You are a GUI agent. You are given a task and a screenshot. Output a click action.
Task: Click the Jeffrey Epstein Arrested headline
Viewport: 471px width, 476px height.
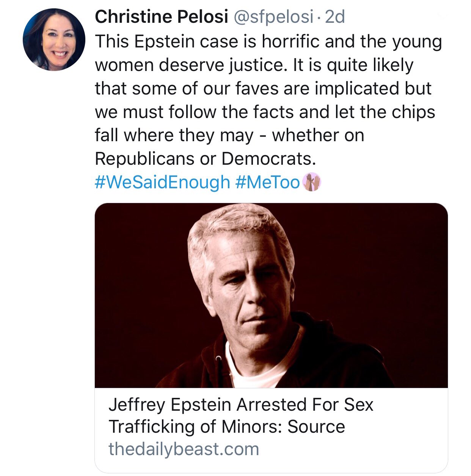[x=241, y=405]
